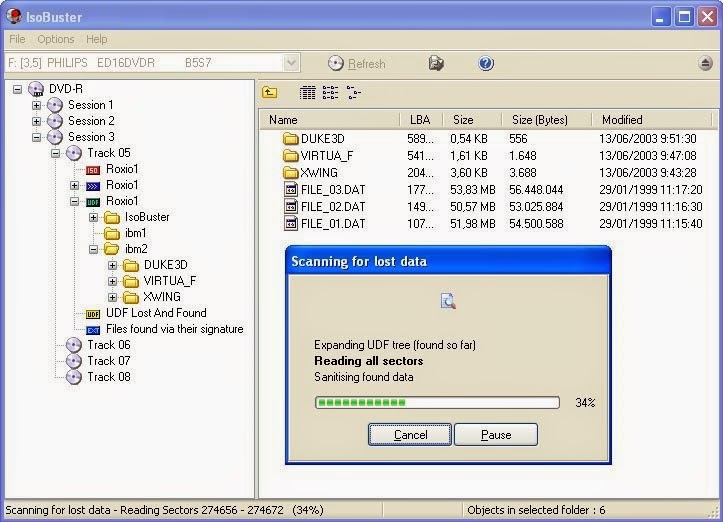This screenshot has height=522, width=723.
Task: Click 'Sanitising found data' step text
Action: coord(363,377)
